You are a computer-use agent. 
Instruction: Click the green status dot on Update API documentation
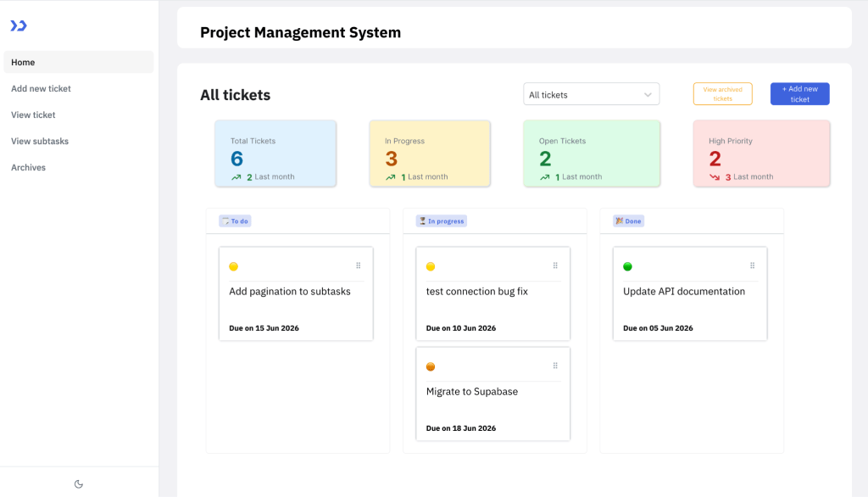click(628, 266)
